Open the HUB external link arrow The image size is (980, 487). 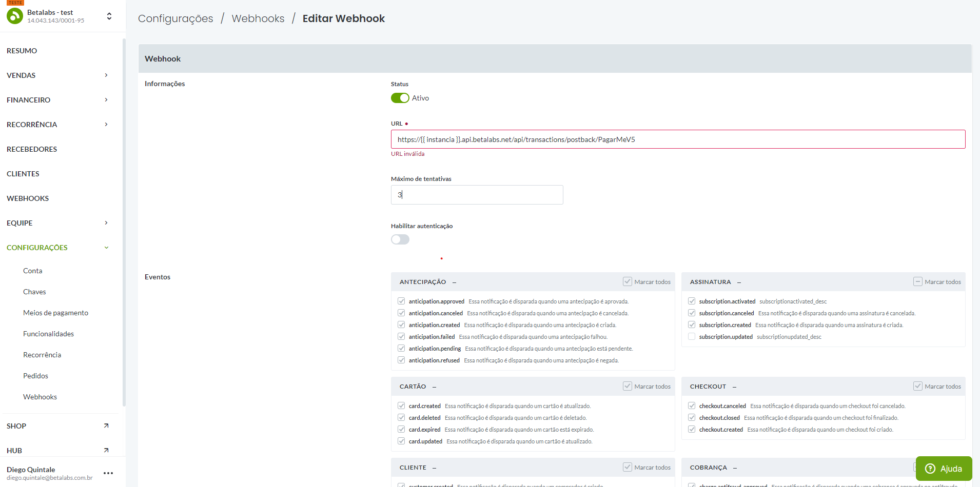click(x=106, y=450)
